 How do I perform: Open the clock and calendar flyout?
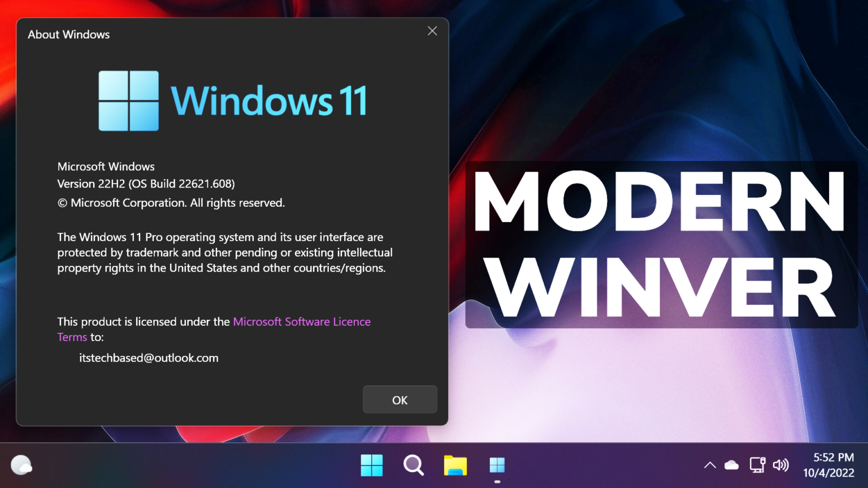pos(828,465)
